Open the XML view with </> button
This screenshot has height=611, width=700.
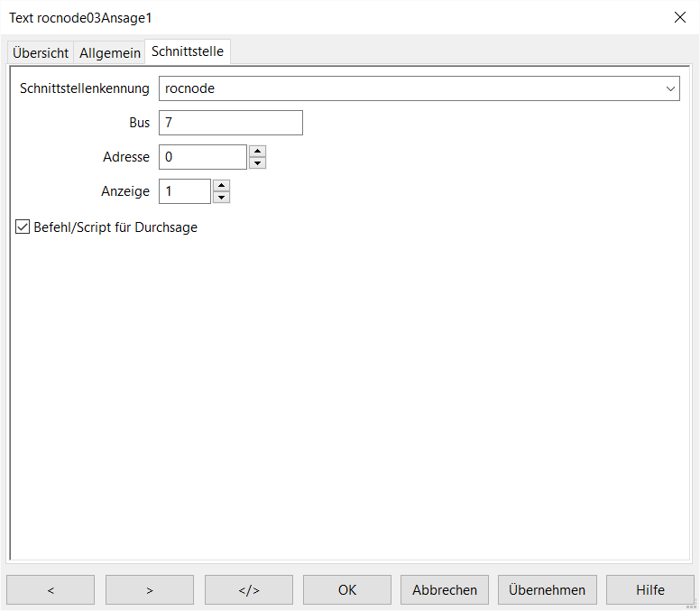pyautogui.click(x=249, y=590)
